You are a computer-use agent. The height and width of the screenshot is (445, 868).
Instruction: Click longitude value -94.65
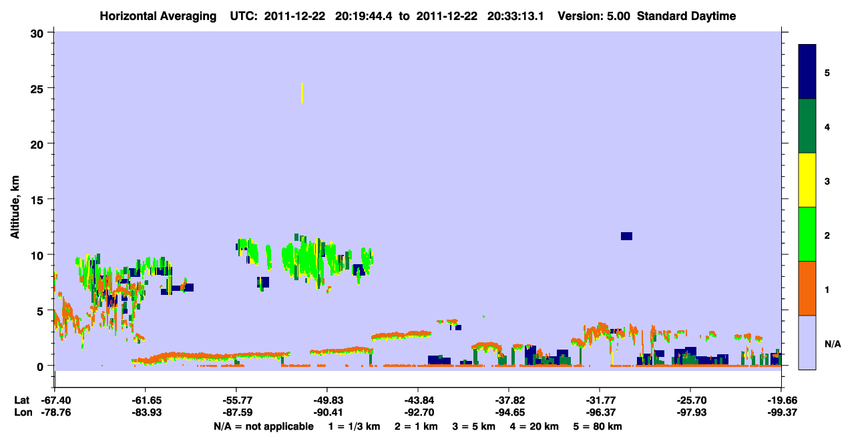tap(509, 412)
